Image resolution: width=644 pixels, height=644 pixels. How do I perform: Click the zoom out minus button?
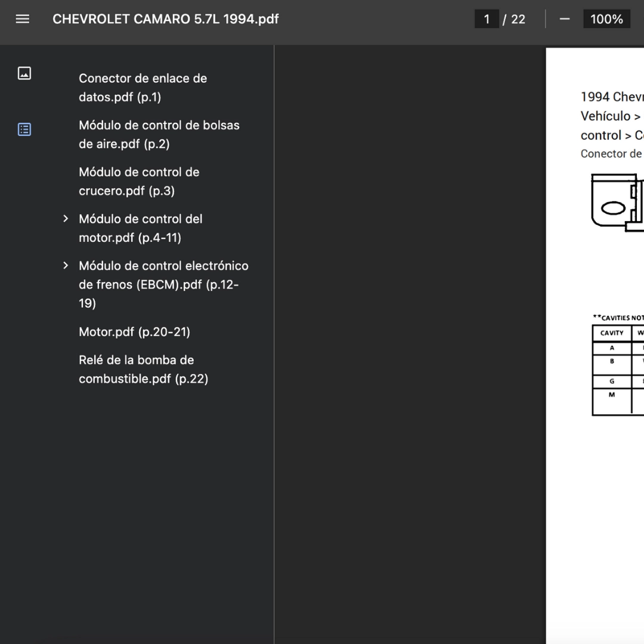click(x=565, y=19)
